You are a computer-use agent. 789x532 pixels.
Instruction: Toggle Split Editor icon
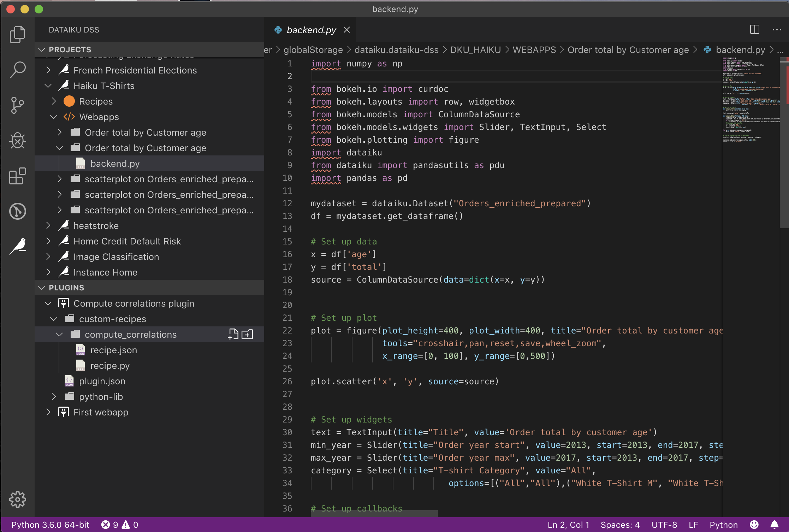pyautogui.click(x=755, y=30)
